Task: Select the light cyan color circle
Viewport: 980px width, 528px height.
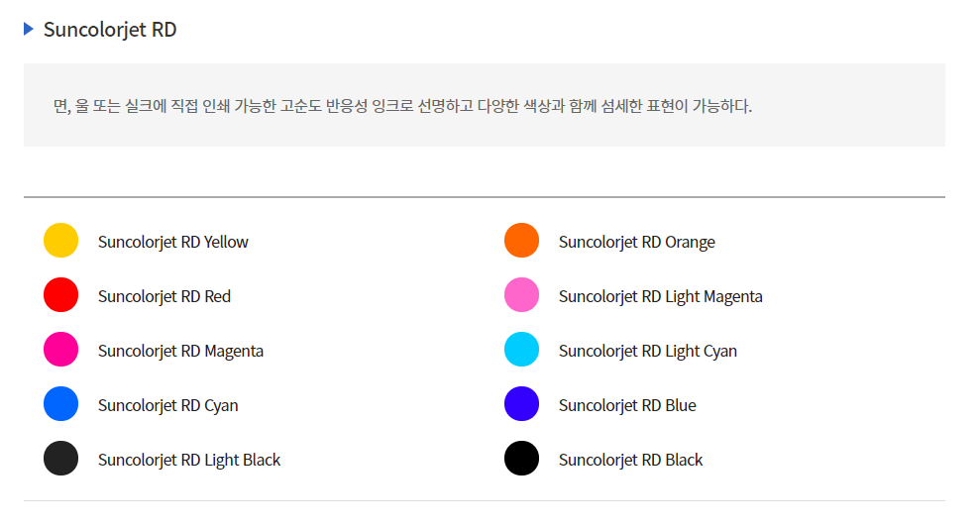Action: point(522,350)
